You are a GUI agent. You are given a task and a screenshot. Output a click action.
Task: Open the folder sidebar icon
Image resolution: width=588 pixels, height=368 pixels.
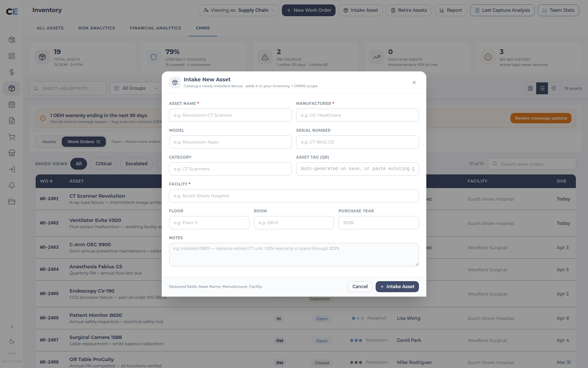click(12, 202)
